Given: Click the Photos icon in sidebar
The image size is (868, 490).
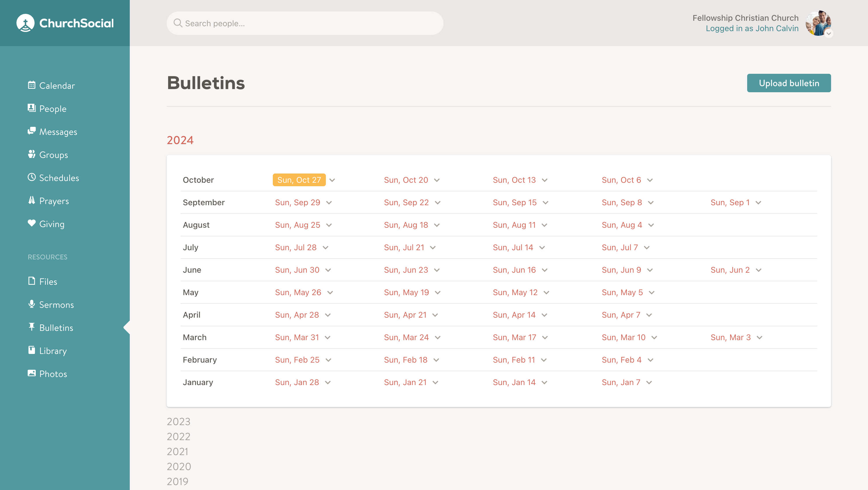Looking at the screenshot, I should point(31,373).
